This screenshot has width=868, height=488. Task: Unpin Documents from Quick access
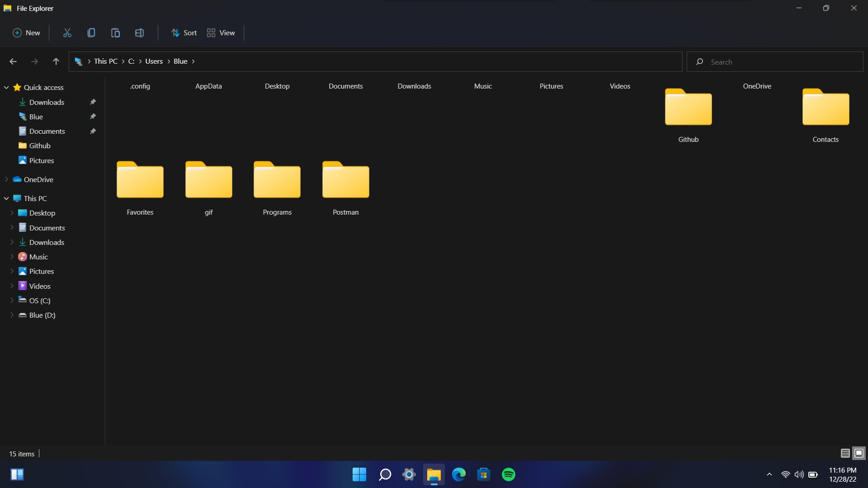(93, 131)
